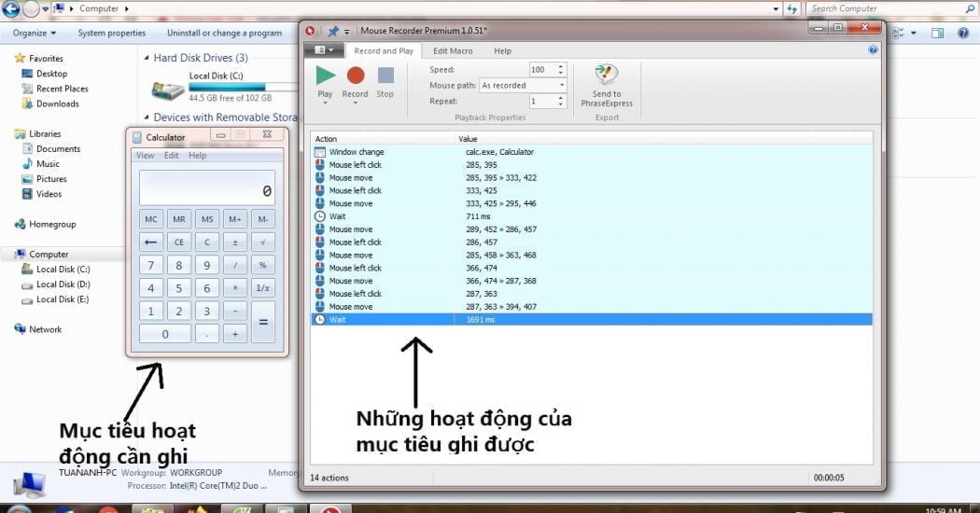The width and height of the screenshot is (980, 513).
Task: Send macro to PhraseExpress
Action: (x=607, y=86)
